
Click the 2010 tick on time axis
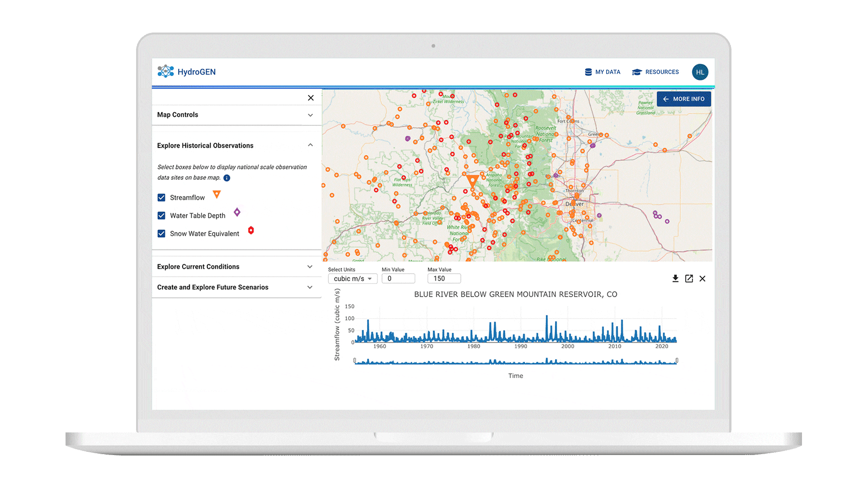615,346
